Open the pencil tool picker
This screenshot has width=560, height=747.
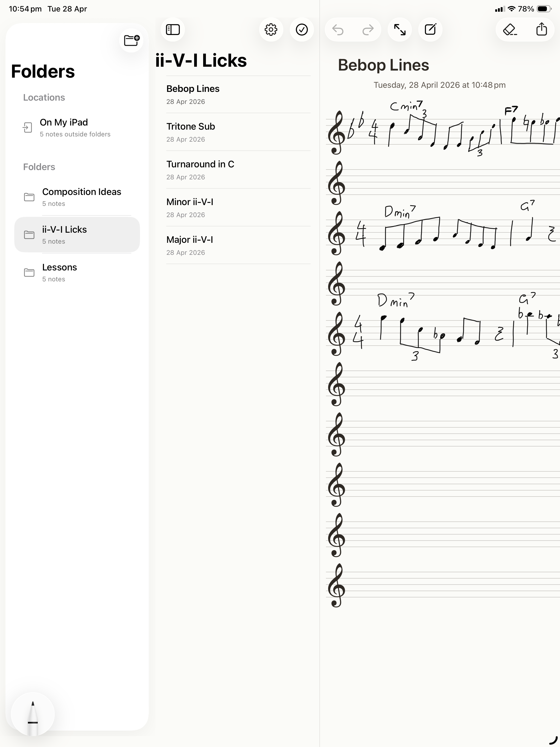tap(33, 714)
